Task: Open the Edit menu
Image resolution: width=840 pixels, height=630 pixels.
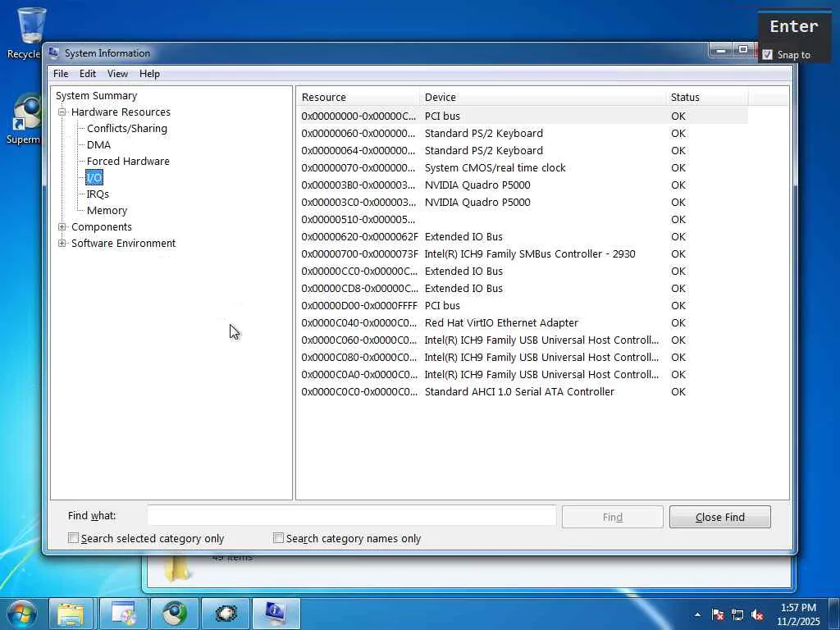Action: (x=87, y=74)
